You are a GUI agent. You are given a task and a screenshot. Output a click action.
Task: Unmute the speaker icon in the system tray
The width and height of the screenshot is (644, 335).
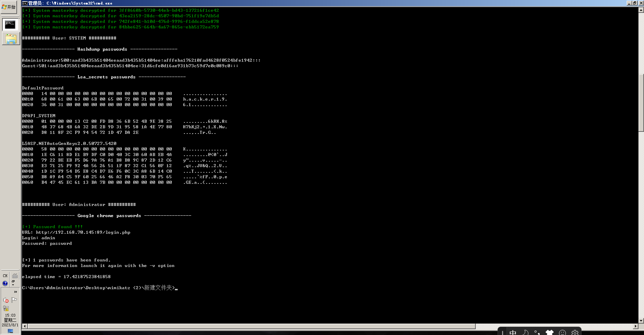click(x=6, y=300)
